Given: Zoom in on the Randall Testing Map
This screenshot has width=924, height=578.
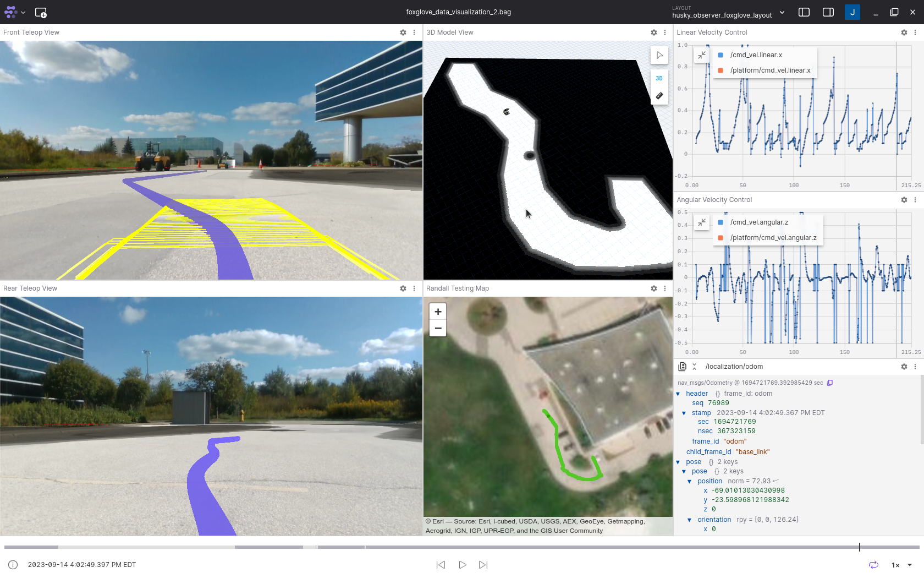Looking at the screenshot, I should click(x=438, y=312).
